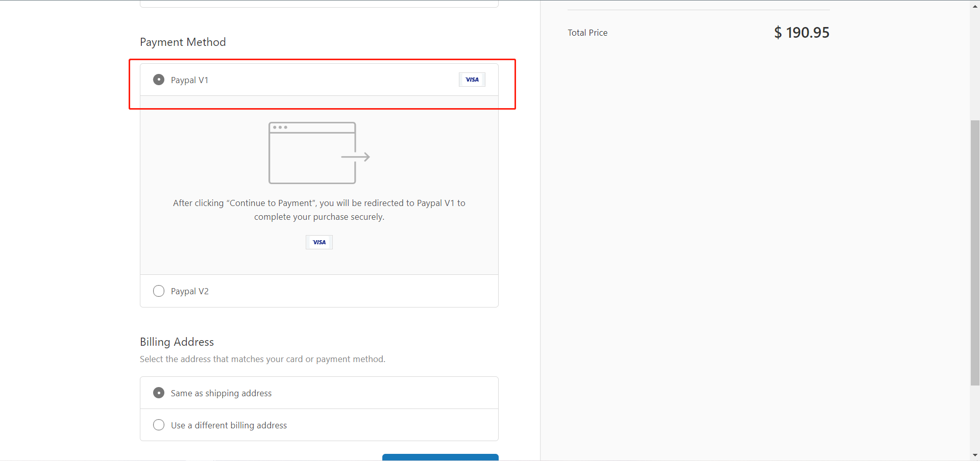Click the $ 190.95 total amount
This screenshot has width=980, height=461.
801,33
